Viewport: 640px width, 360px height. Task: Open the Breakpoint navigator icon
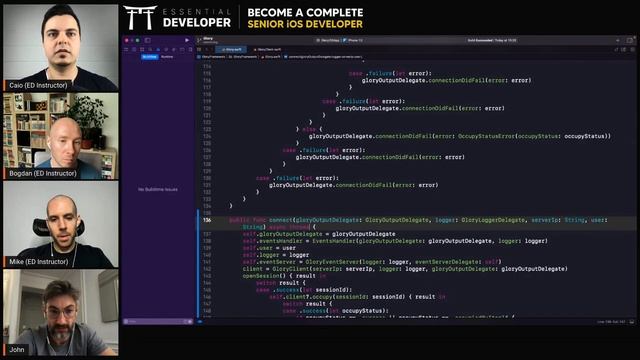tap(182, 49)
